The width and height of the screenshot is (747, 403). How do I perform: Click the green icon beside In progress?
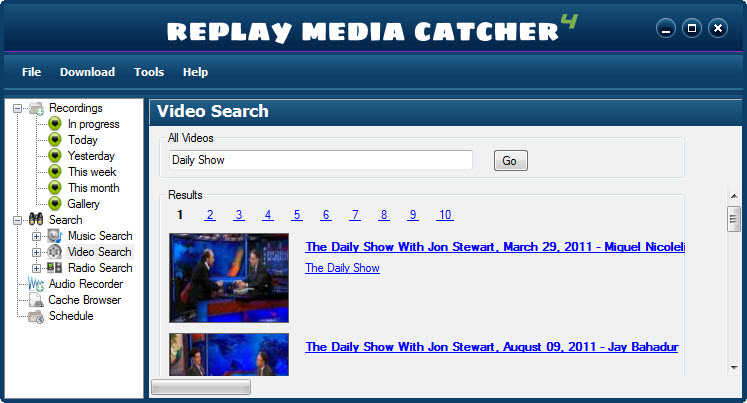pos(55,124)
